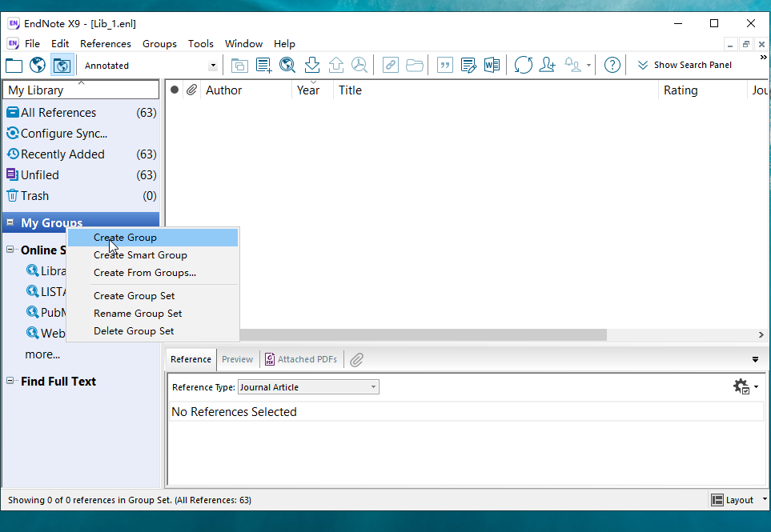The height and width of the screenshot is (532, 771).
Task: Click horizontal scrollbar right arrow
Action: point(761,334)
